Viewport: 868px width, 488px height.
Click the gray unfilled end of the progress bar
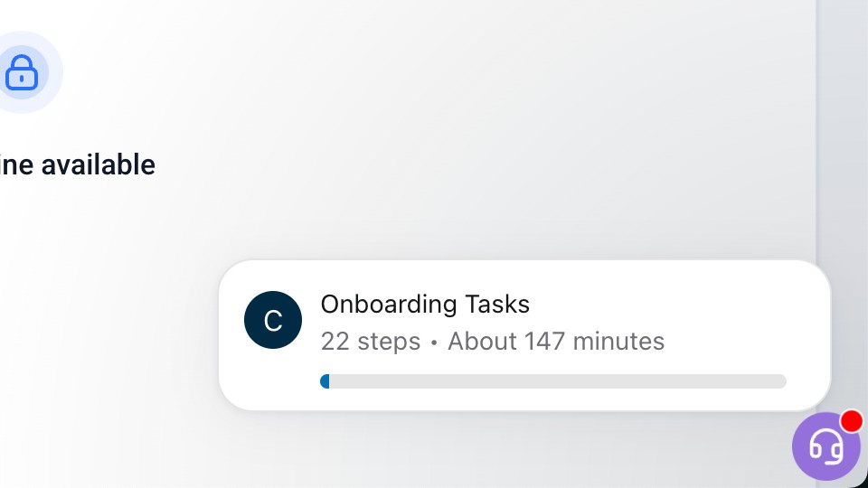click(769, 381)
